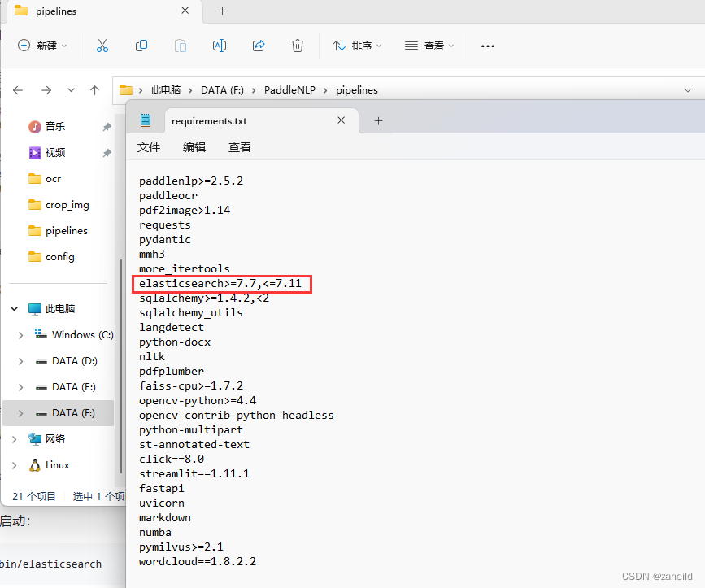Viewport: 705px width, 588px height.
Task: Expand the 网络 network node
Action: [x=15, y=440]
